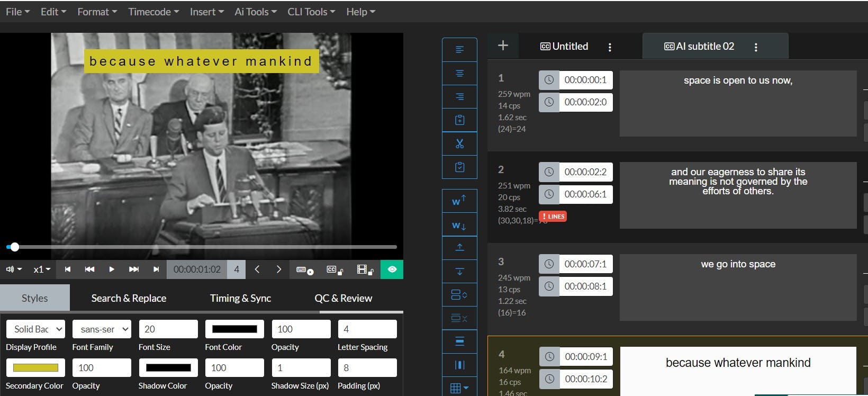Click the Padding (px) field
This screenshot has height=396, width=868.
click(x=367, y=368)
